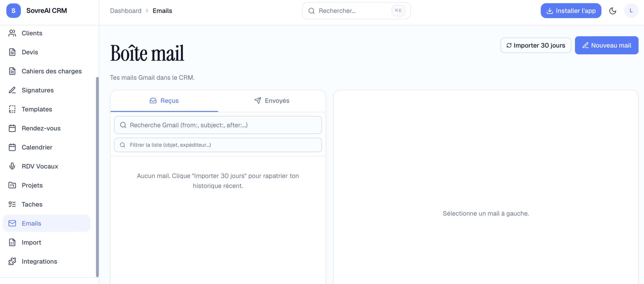Click the Importer 30 jours button
644x284 pixels.
536,45
